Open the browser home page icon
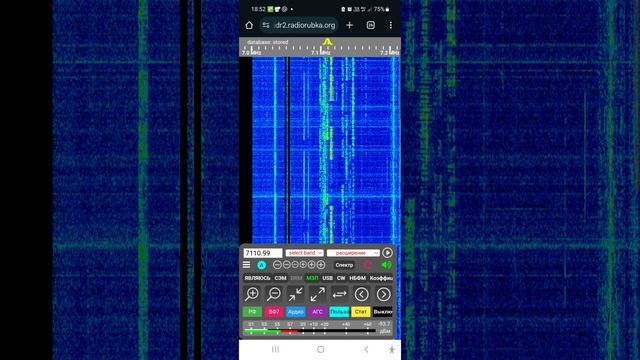Screen dimensions: 640x360 [x=249, y=25]
